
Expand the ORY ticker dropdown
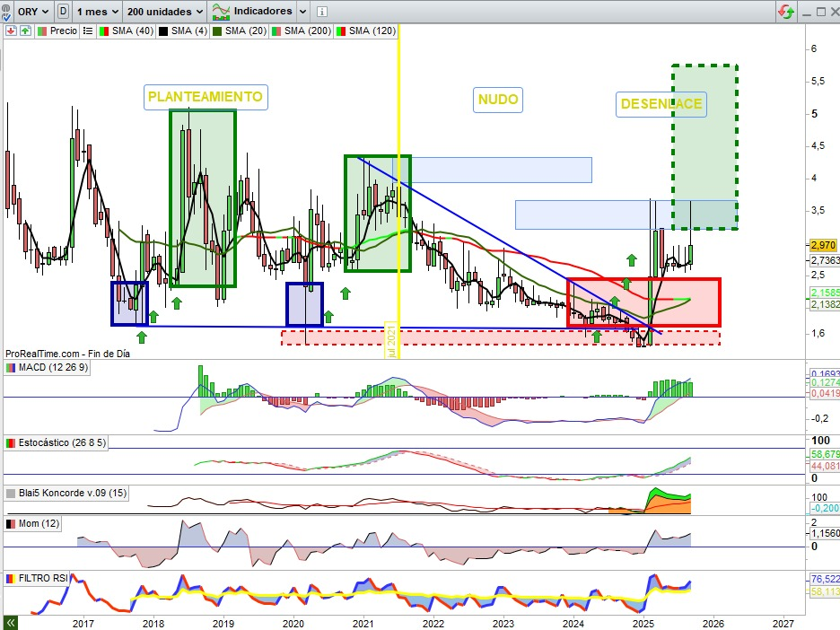31,12
